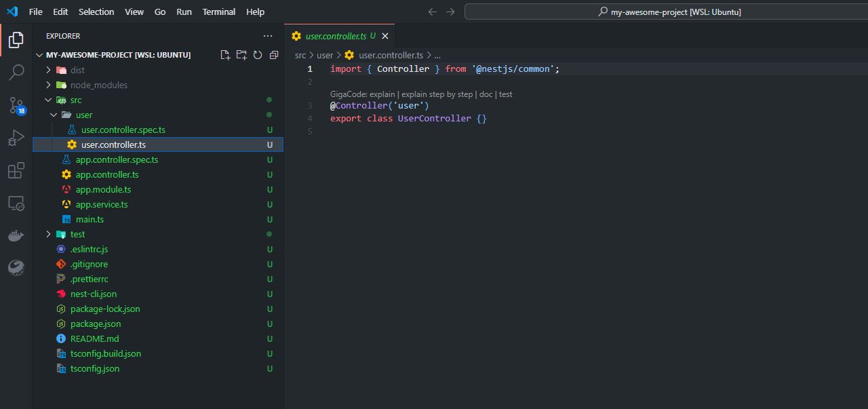Collapse all folders in explorer
This screenshot has width=868, height=409.
point(274,55)
